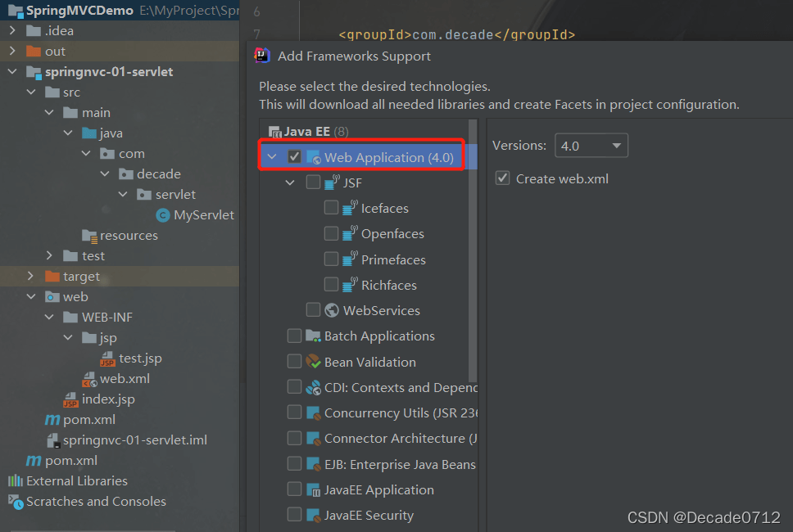Viewport: 793px width, 532px height.
Task: Select the CDI Contexts checkbox
Action: [294, 386]
